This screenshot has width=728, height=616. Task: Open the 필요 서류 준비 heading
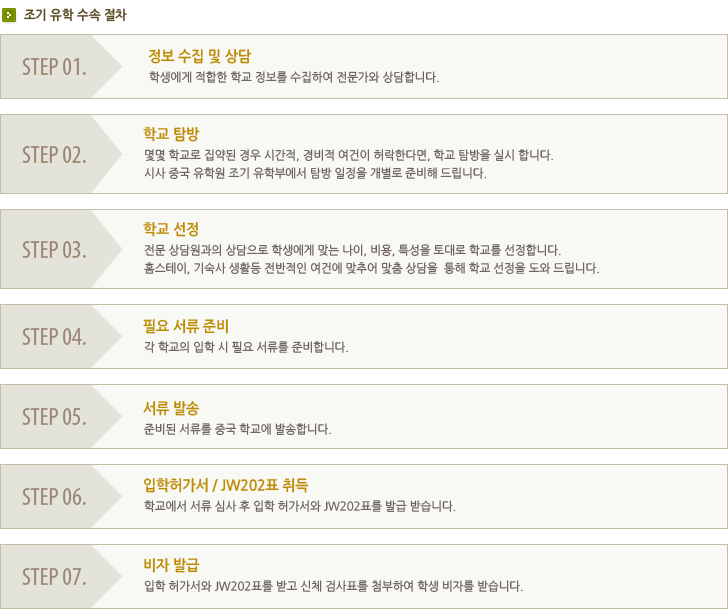tap(186, 326)
